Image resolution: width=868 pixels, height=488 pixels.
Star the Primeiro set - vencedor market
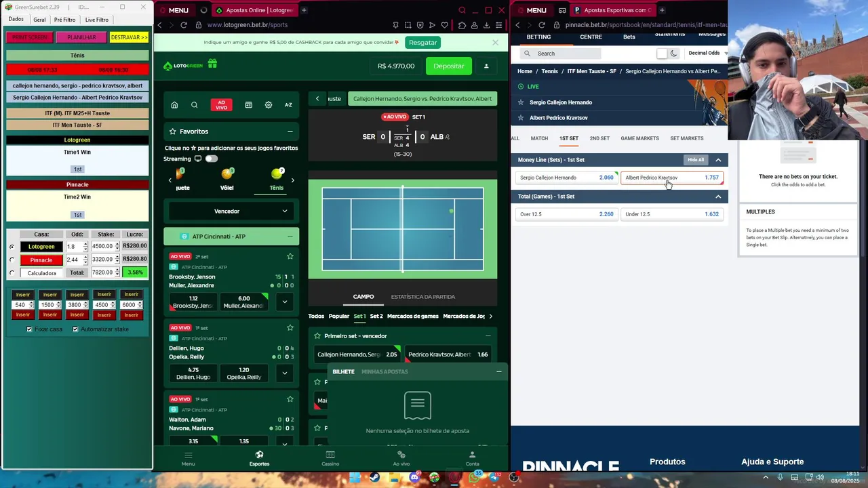coord(317,335)
